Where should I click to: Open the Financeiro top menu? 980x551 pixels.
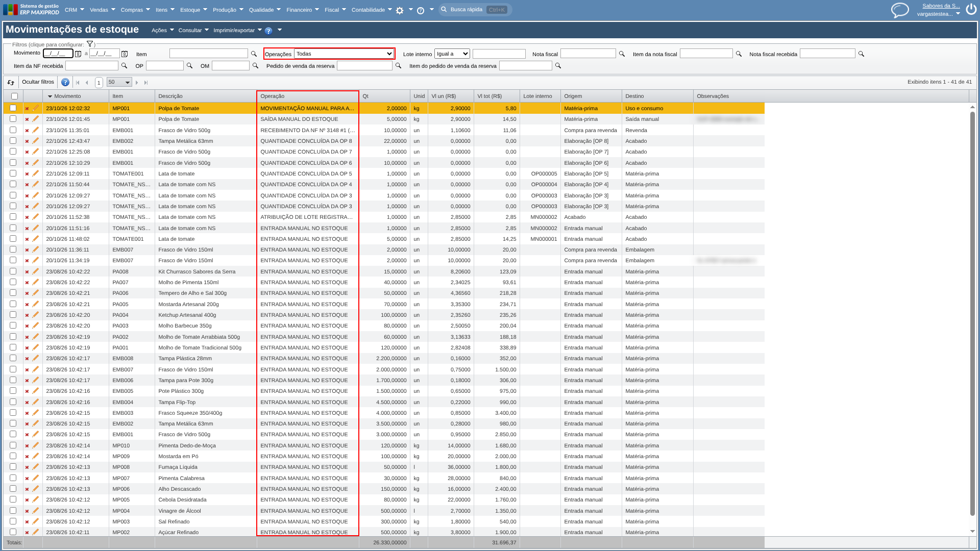click(303, 10)
